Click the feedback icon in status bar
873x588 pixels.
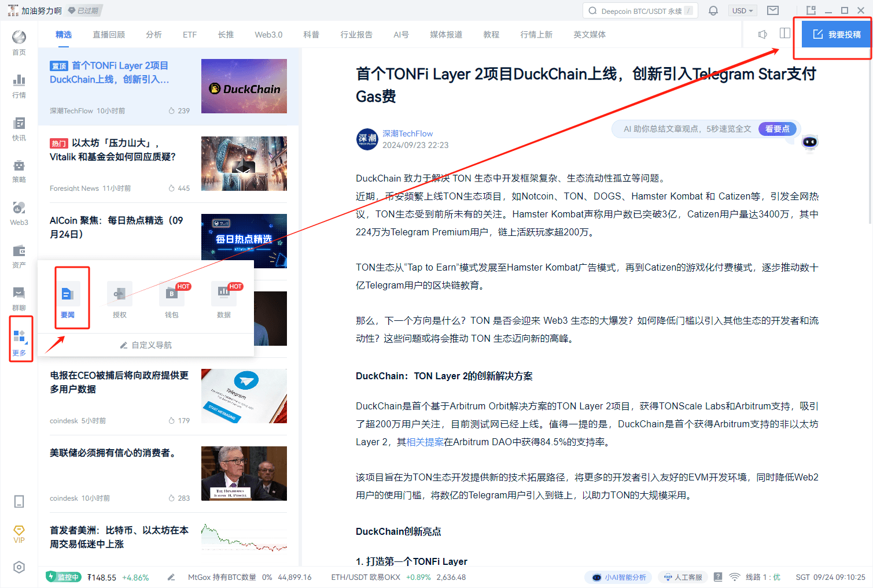718,577
